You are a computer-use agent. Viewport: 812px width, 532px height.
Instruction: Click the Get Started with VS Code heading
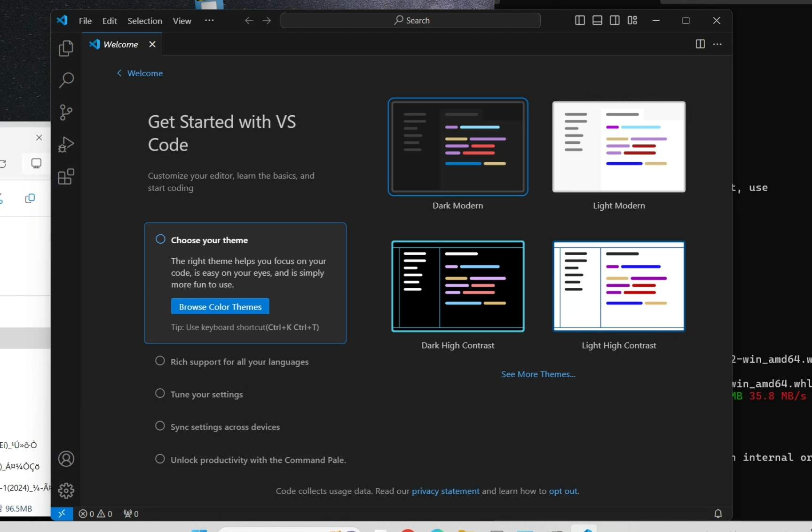222,133
